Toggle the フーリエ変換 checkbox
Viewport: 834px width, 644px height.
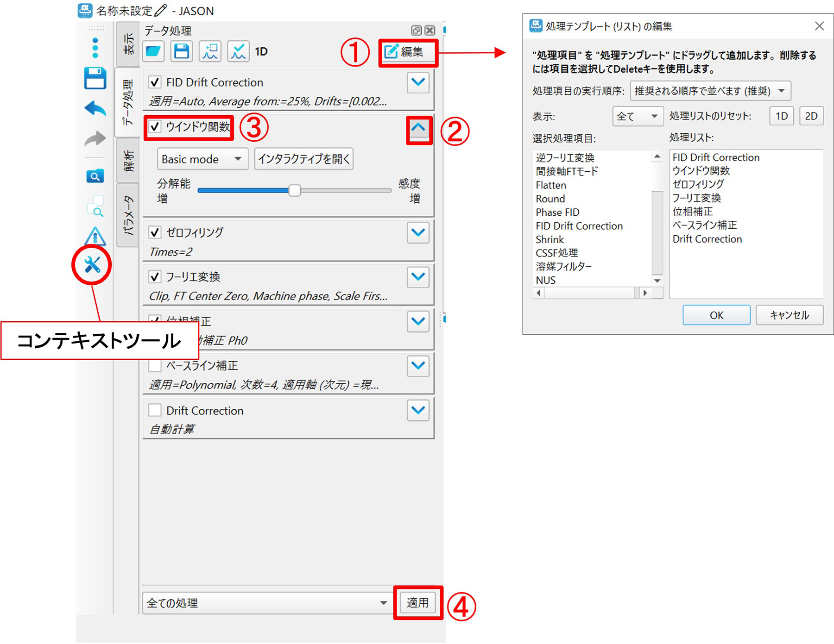click(x=155, y=277)
